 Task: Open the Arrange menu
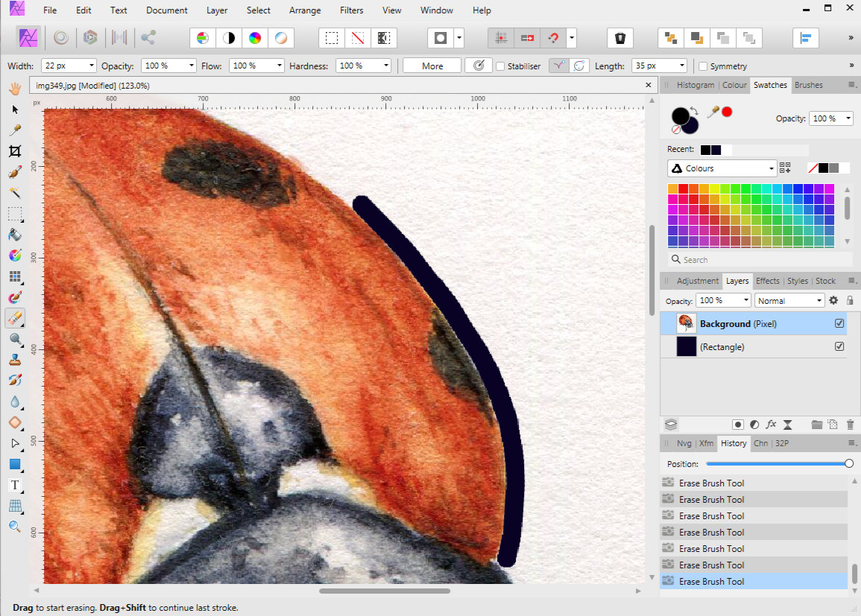pos(305,10)
